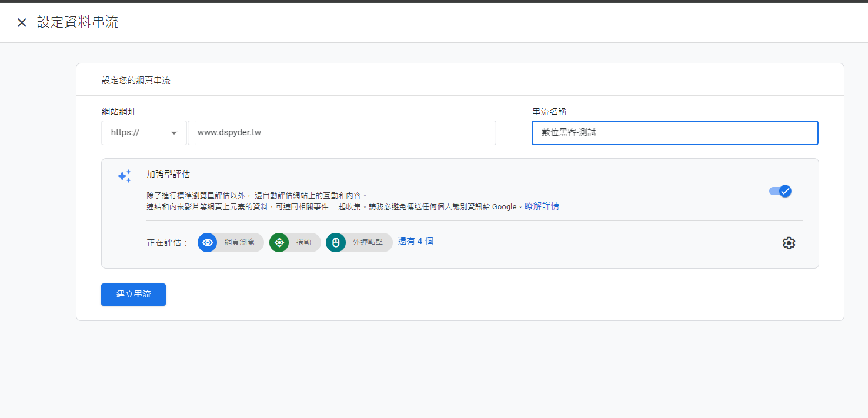The height and width of the screenshot is (418, 868).
Task: Toggle the 加強型評估 enhanced measurement switch
Action: 780,191
